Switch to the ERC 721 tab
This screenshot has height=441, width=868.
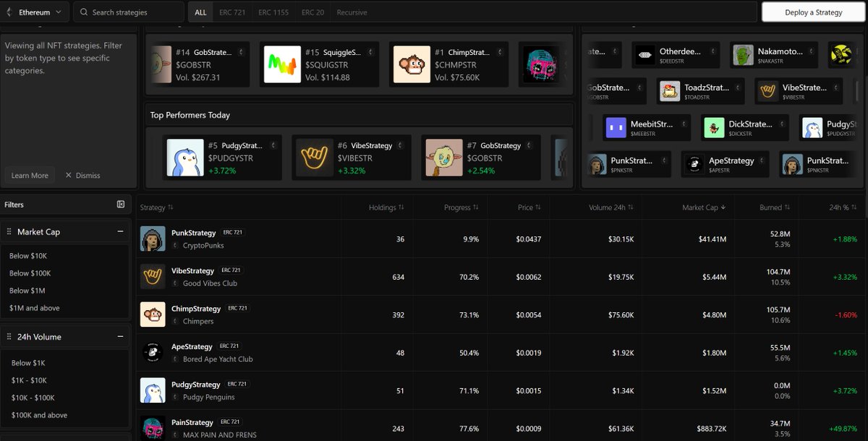(x=231, y=12)
